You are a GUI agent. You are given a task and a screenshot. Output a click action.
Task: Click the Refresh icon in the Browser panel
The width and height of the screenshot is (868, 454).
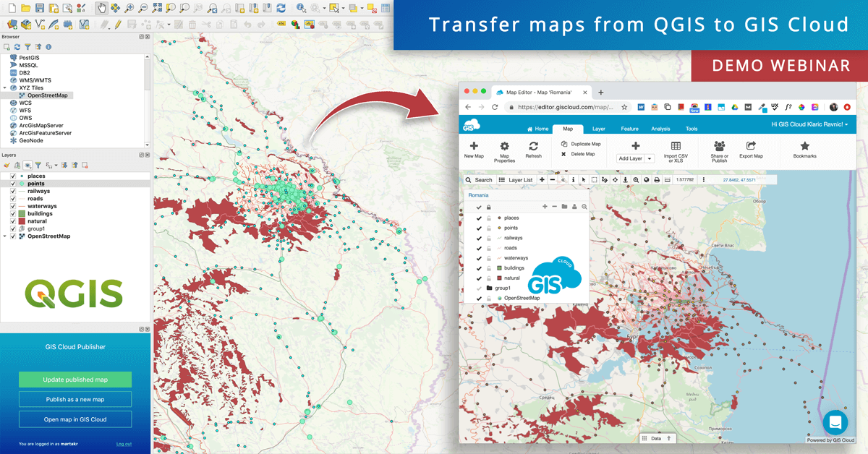(17, 47)
